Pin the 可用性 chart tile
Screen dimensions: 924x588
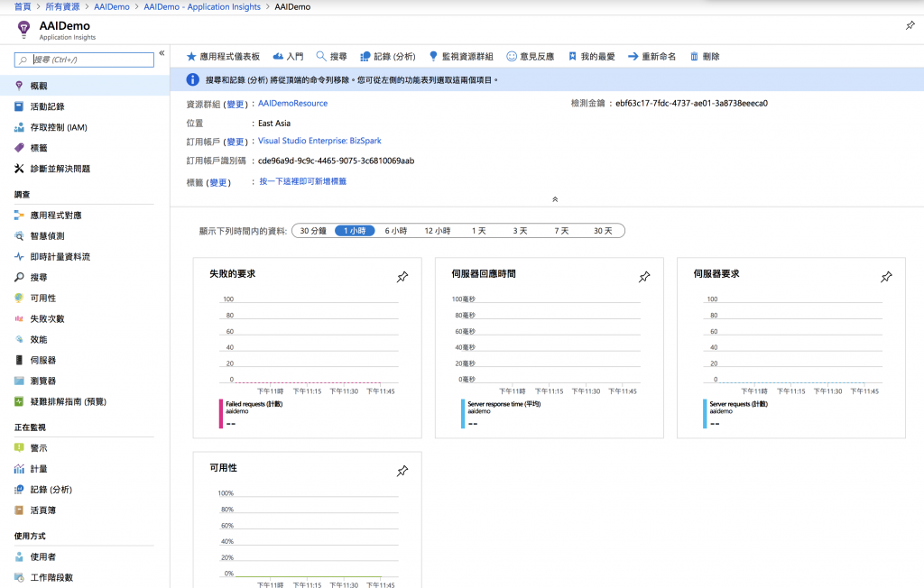pos(402,471)
